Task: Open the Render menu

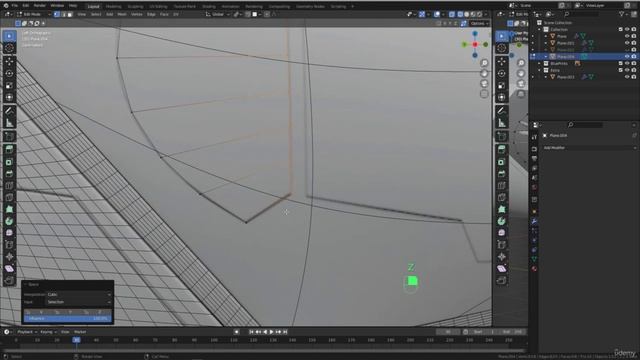Action: [x=40, y=6]
